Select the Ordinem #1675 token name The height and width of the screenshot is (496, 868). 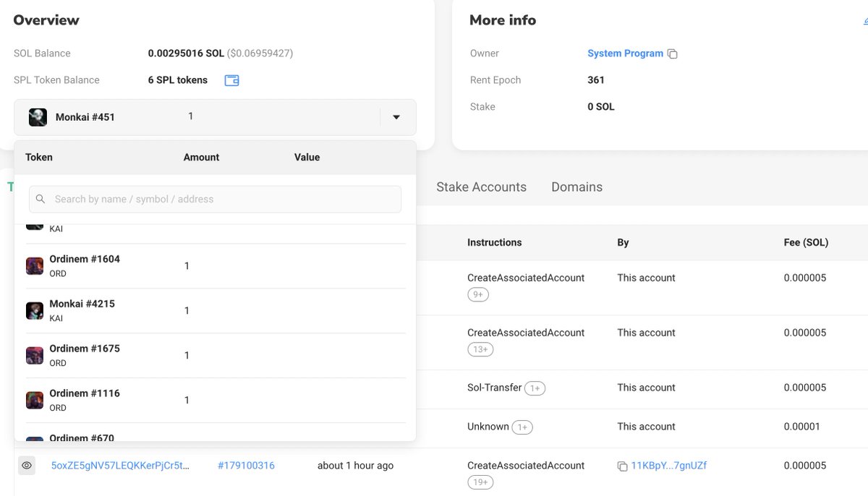coord(85,349)
